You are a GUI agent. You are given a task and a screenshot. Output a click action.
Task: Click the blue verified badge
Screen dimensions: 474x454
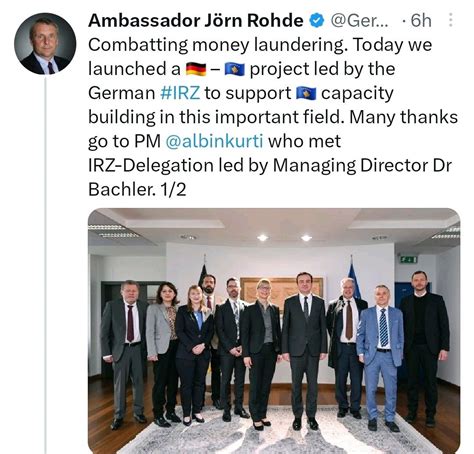point(317,21)
